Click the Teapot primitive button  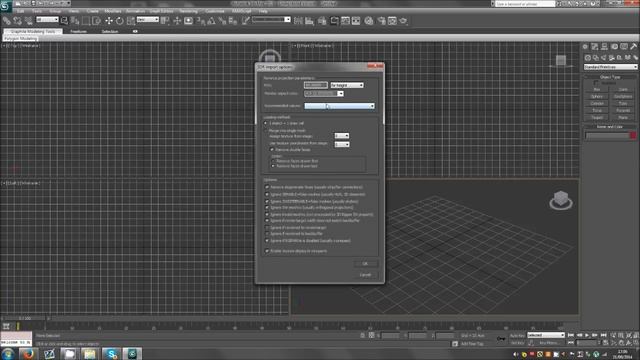coord(597,118)
